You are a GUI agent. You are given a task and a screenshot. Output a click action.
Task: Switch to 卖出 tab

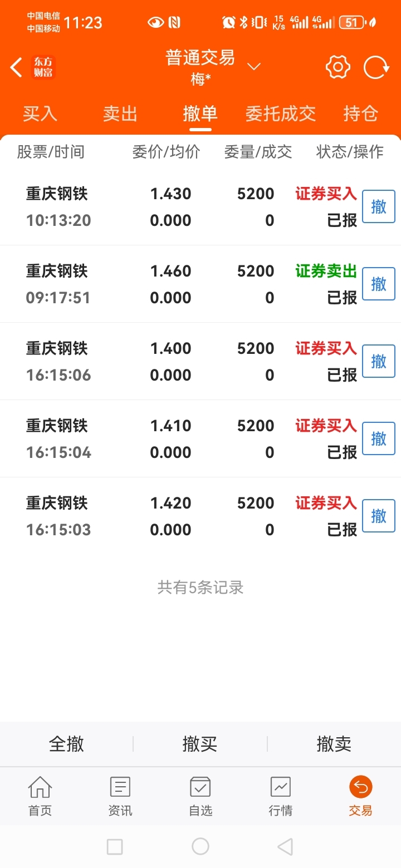point(120,114)
